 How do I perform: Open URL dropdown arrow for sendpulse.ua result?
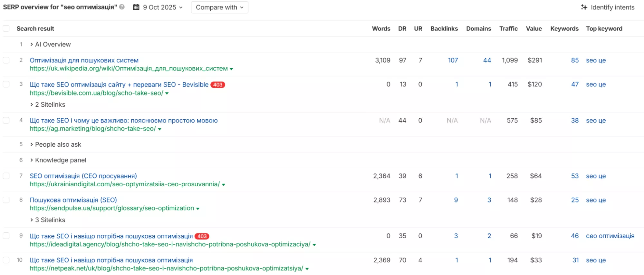click(198, 209)
